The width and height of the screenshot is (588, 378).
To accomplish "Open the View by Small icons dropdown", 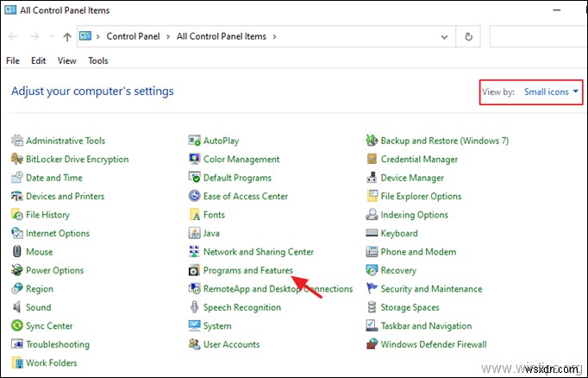I will coord(552,91).
